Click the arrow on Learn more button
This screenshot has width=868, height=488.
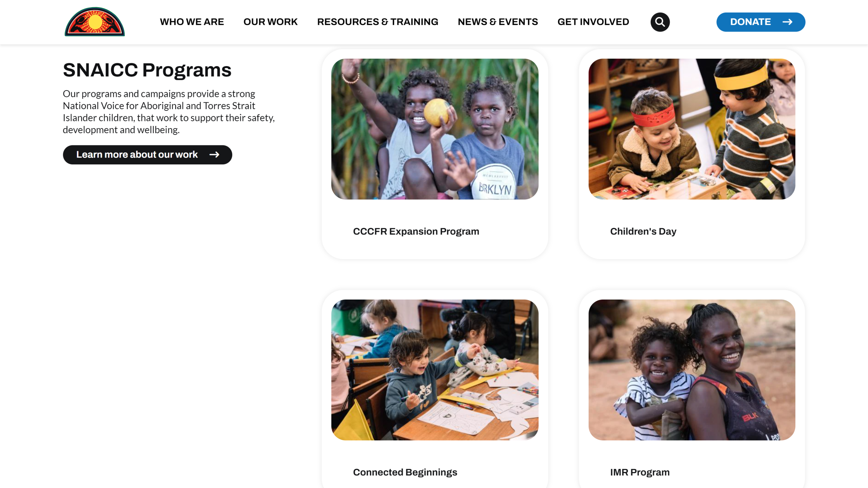pos(214,155)
